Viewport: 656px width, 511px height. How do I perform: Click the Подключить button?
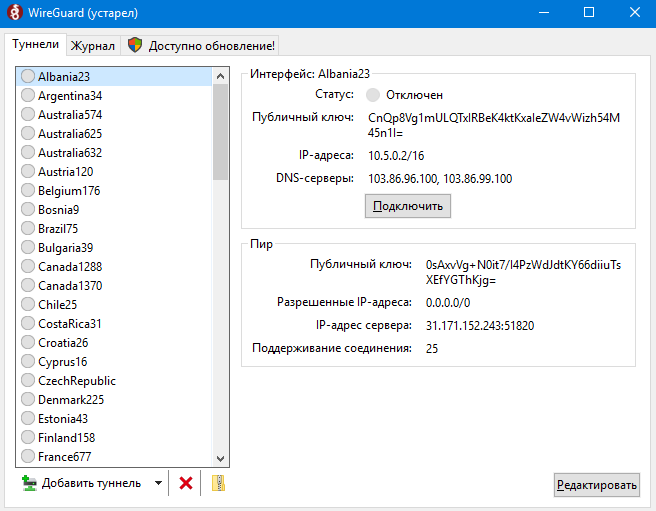[x=407, y=206]
